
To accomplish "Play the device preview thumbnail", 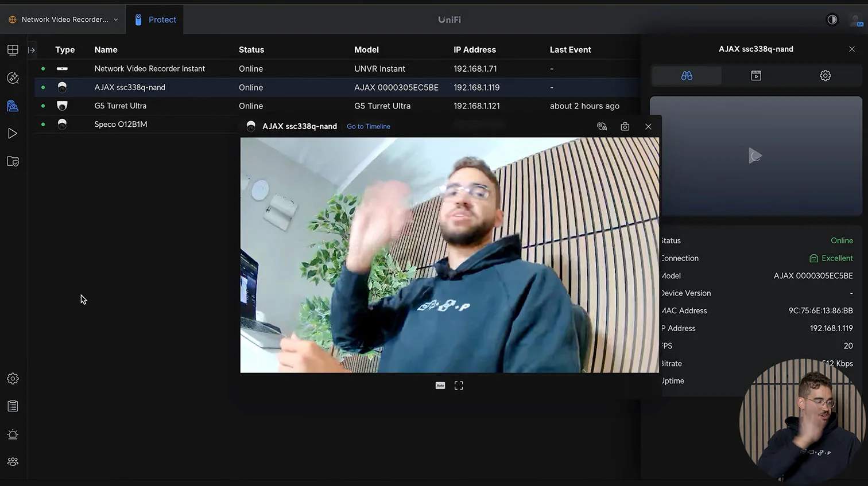I will coord(755,155).
